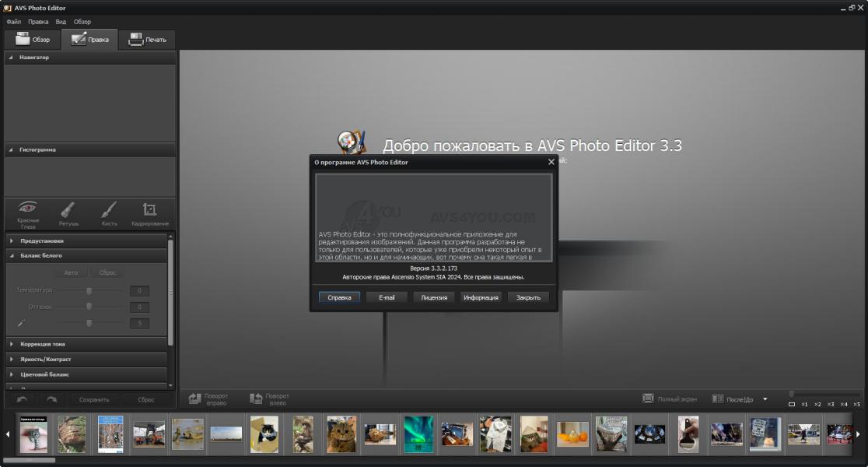
Task: Click the undo arrow icon
Action: pyautogui.click(x=22, y=399)
